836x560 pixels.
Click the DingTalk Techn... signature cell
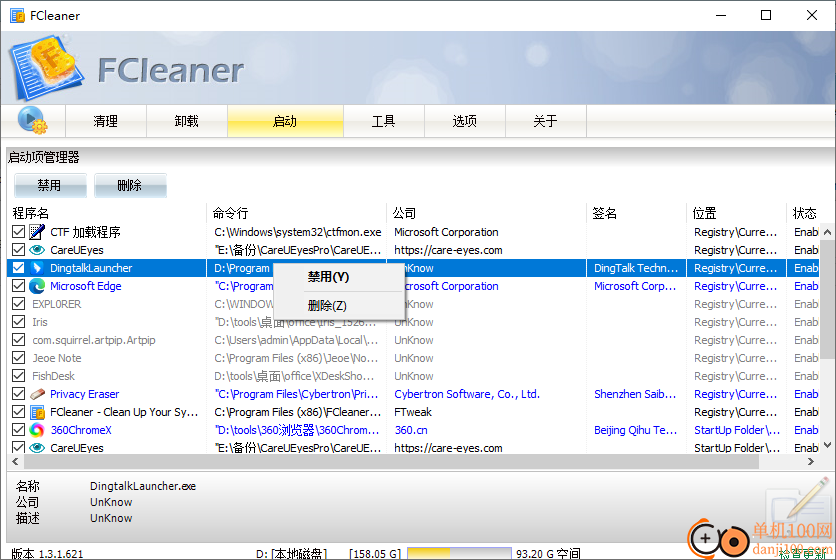point(636,268)
